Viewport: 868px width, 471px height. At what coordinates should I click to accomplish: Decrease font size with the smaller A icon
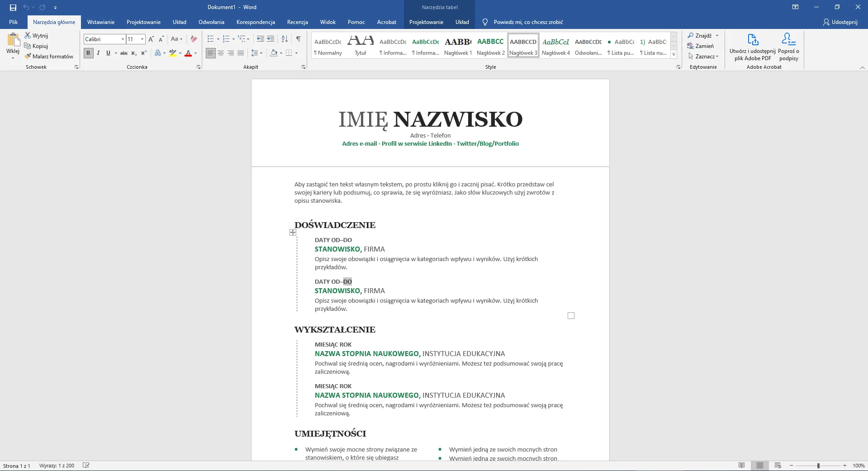tap(161, 39)
